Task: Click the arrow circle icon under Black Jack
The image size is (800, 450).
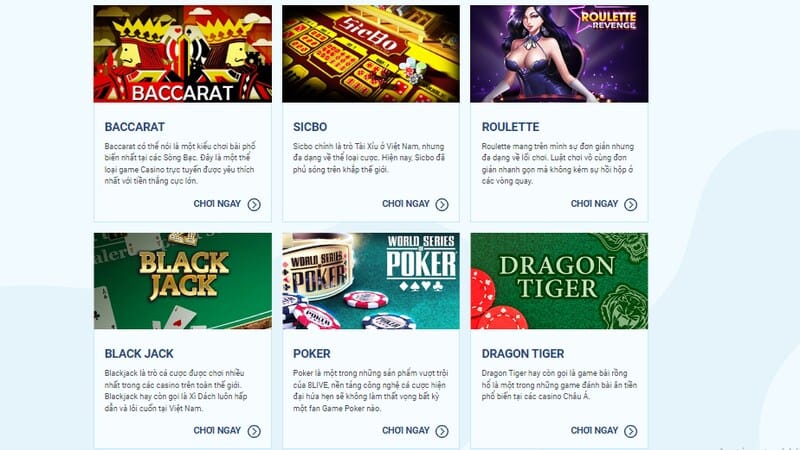Action: click(x=254, y=432)
